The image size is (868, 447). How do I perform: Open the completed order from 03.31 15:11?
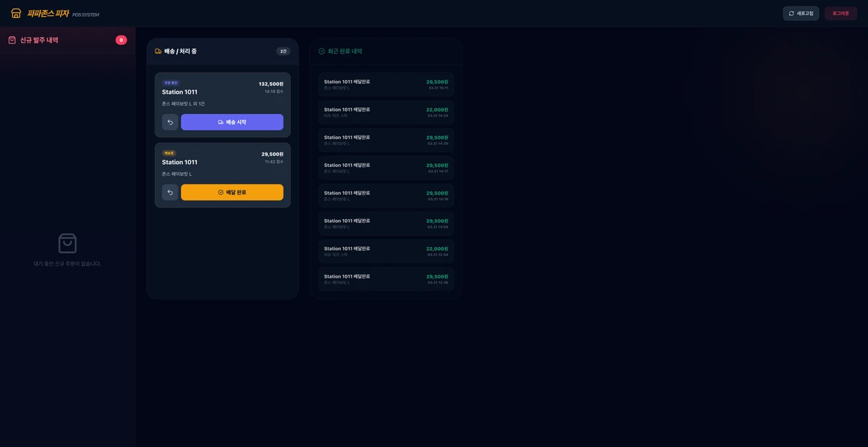tap(386, 85)
